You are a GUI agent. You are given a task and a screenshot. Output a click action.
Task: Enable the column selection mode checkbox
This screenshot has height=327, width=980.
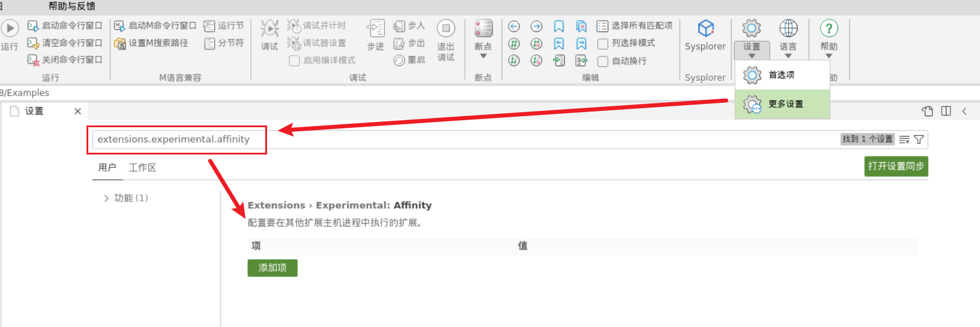pyautogui.click(x=603, y=44)
